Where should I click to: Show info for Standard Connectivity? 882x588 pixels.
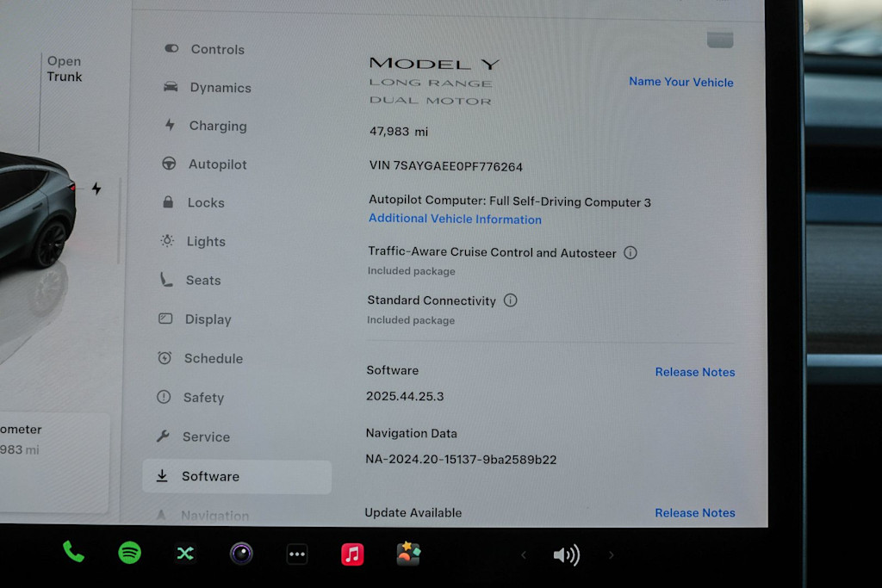(x=510, y=300)
